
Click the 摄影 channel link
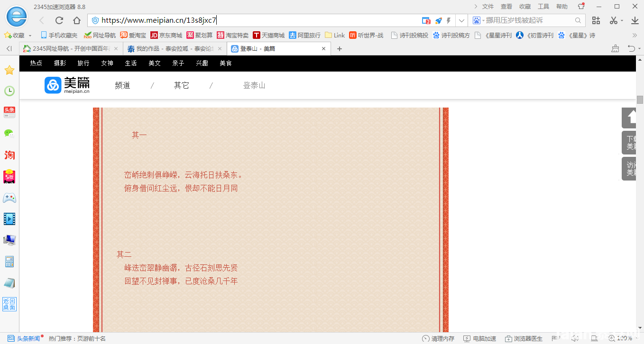[x=60, y=63]
